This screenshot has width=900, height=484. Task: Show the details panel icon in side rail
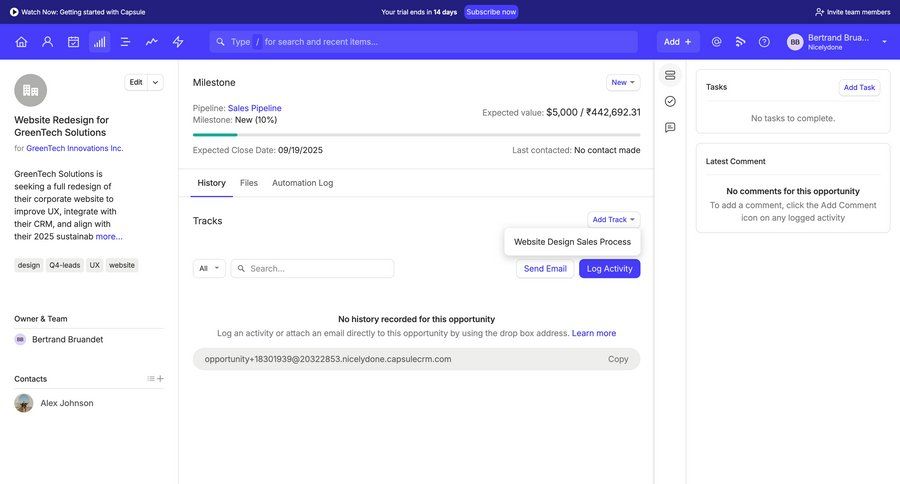coord(670,75)
